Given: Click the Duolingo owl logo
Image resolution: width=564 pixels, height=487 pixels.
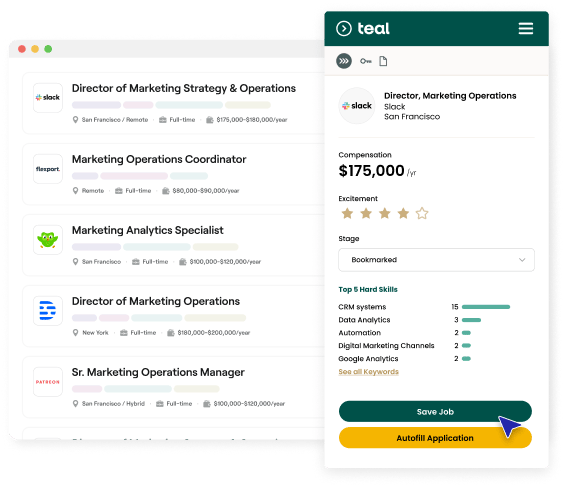Looking at the screenshot, I should [48, 240].
